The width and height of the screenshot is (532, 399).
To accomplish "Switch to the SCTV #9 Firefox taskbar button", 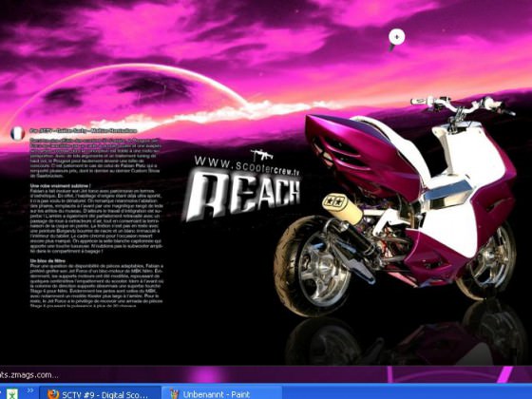I will tap(101, 393).
